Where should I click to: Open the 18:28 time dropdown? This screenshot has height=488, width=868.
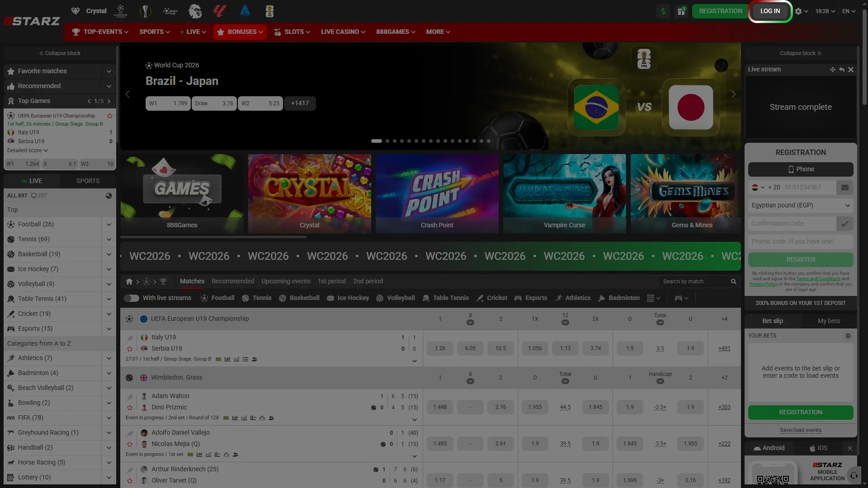[x=825, y=11]
